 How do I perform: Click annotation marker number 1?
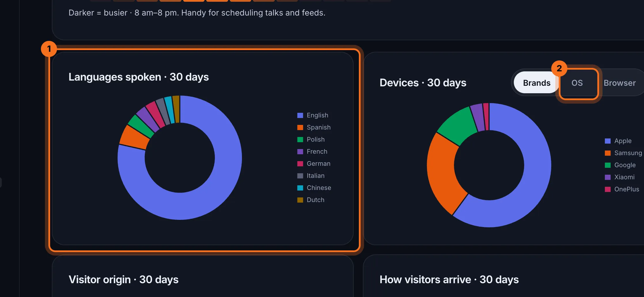point(49,49)
